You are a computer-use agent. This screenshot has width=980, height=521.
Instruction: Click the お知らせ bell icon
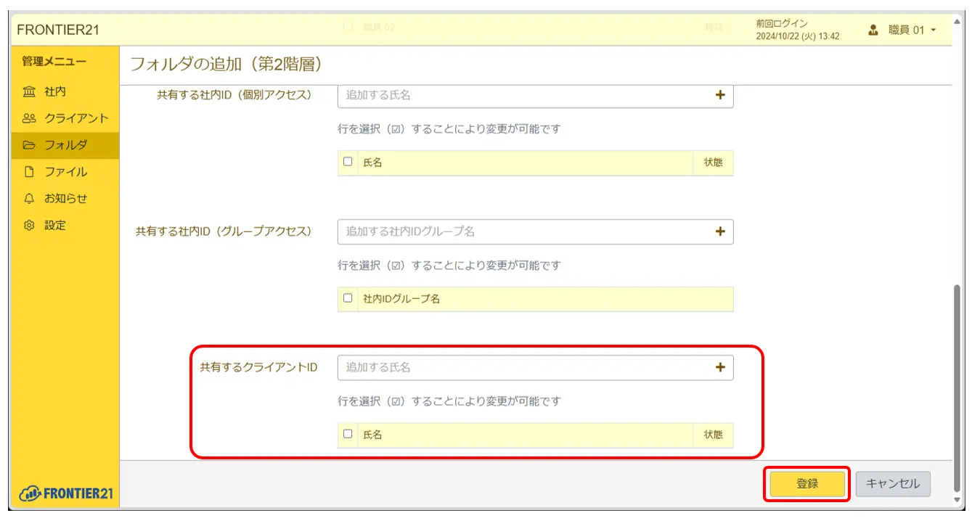(29, 199)
